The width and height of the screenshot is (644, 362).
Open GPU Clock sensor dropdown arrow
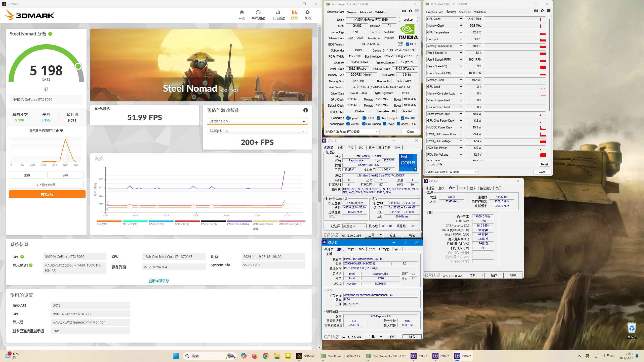coord(461,19)
